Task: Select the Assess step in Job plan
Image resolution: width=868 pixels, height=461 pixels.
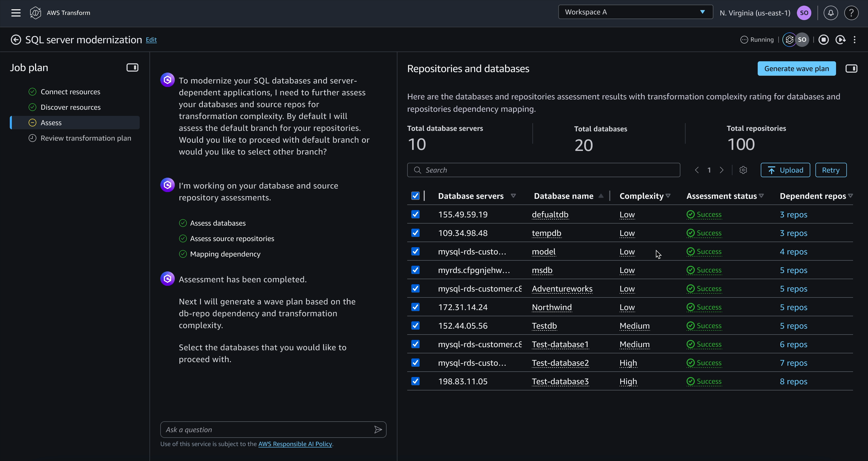Action: tap(51, 122)
